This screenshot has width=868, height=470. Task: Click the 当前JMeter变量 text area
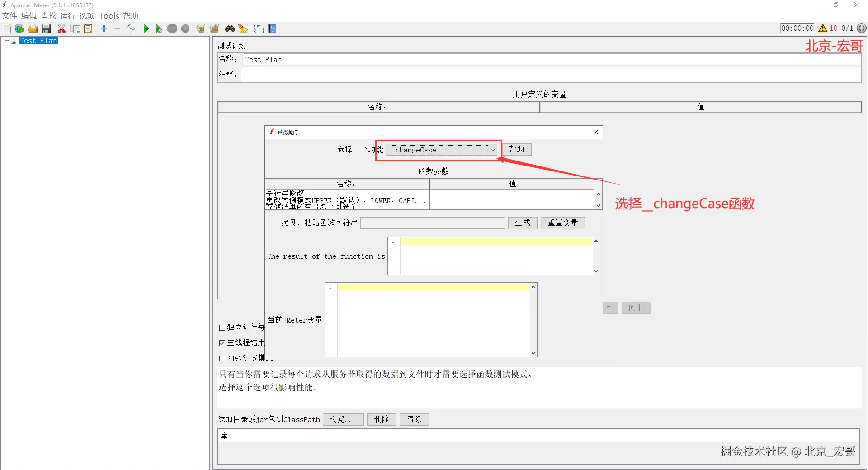click(434, 320)
